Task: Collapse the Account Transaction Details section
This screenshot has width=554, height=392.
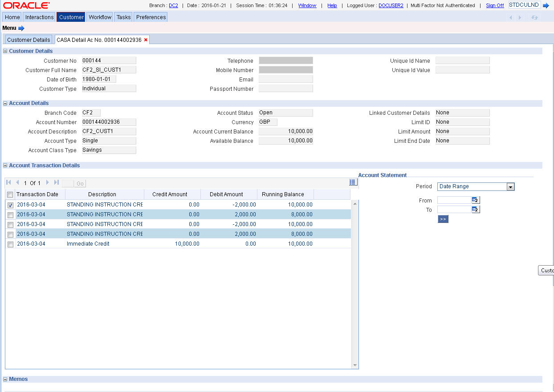Action: pyautogui.click(x=5, y=166)
